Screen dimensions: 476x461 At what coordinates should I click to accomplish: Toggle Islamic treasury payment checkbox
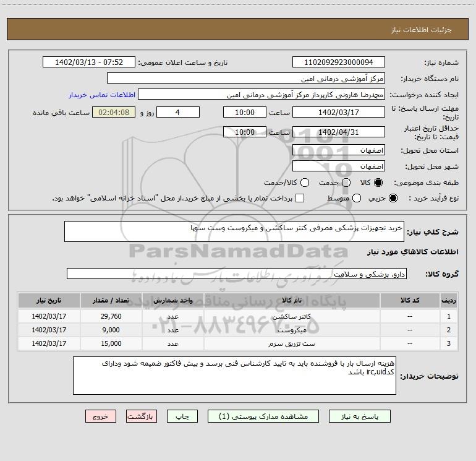click(x=300, y=198)
